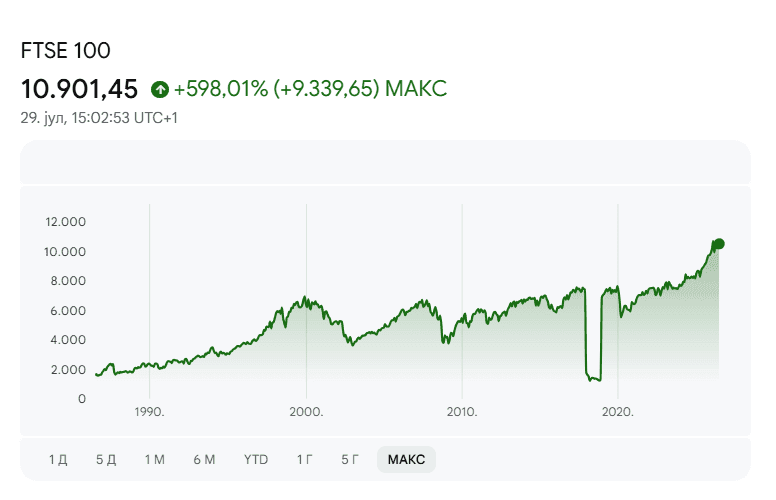This screenshot has height=500, width=776.
Task: Show year-to-date YTD range
Action: [256, 459]
